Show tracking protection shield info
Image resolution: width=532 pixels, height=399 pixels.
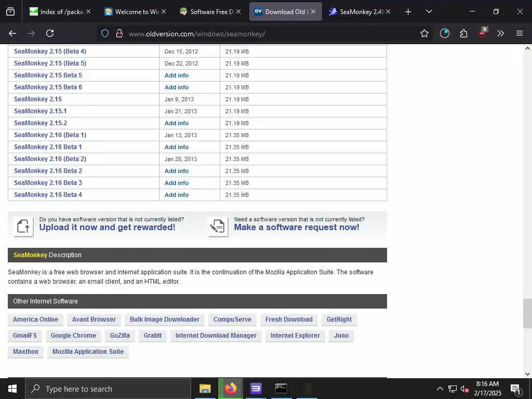point(105,33)
